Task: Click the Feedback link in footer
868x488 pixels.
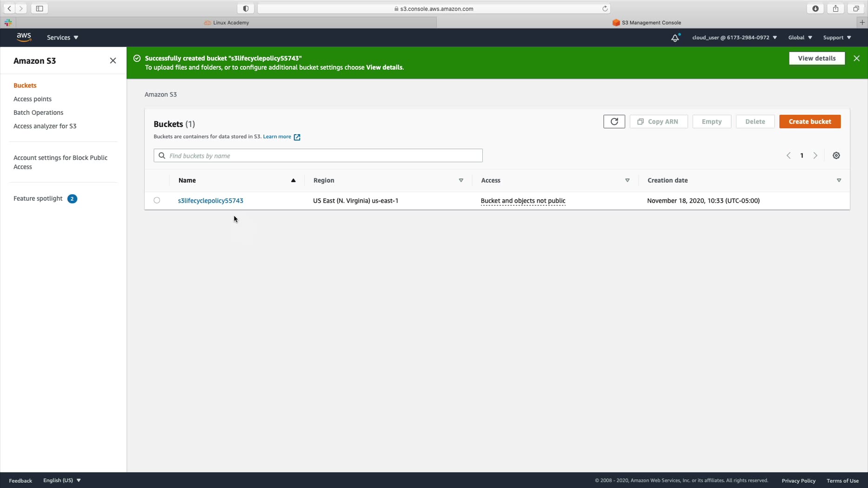Action: click(x=20, y=481)
